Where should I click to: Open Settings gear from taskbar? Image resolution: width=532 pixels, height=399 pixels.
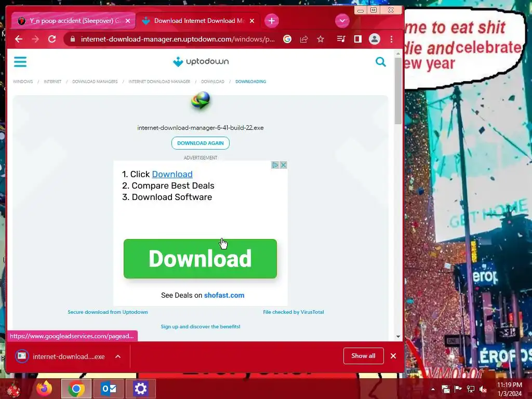tap(140, 389)
